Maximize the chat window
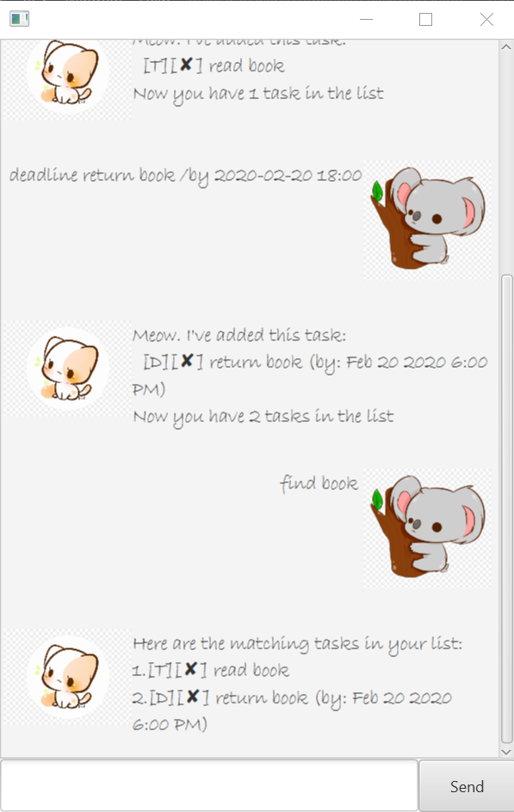This screenshot has height=812, width=514. (425, 20)
